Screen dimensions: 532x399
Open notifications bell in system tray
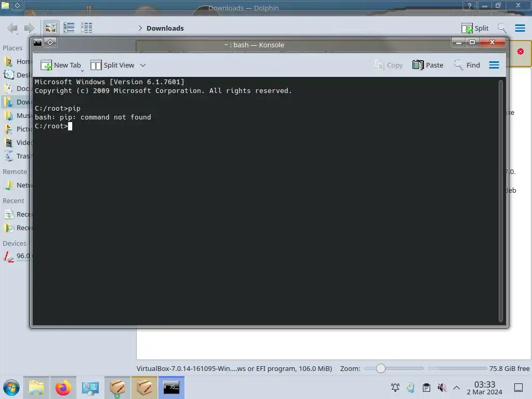pos(395,388)
